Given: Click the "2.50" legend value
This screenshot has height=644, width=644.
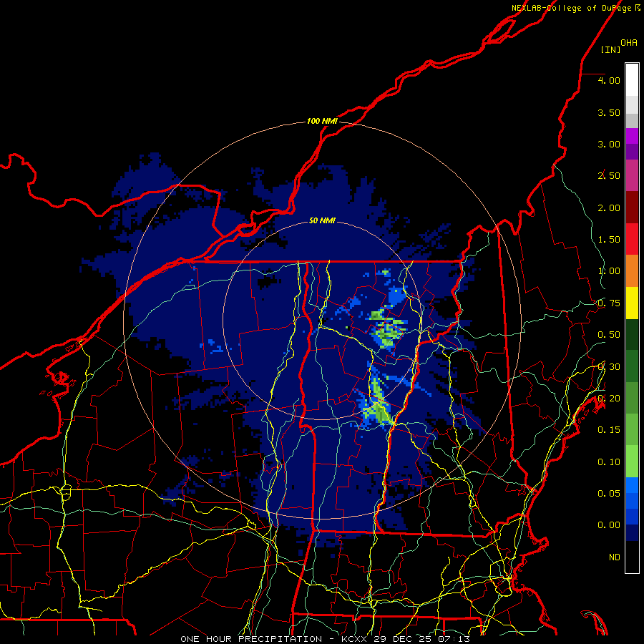Looking at the screenshot, I should [609, 176].
